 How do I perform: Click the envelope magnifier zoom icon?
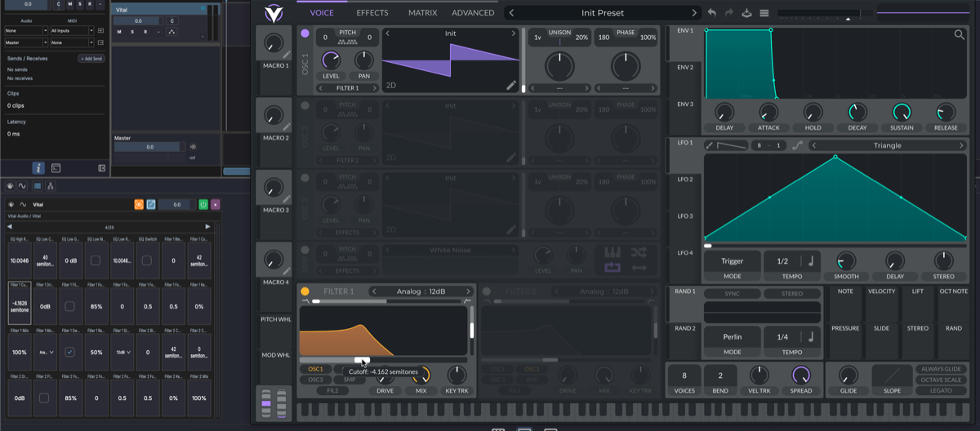[959, 34]
